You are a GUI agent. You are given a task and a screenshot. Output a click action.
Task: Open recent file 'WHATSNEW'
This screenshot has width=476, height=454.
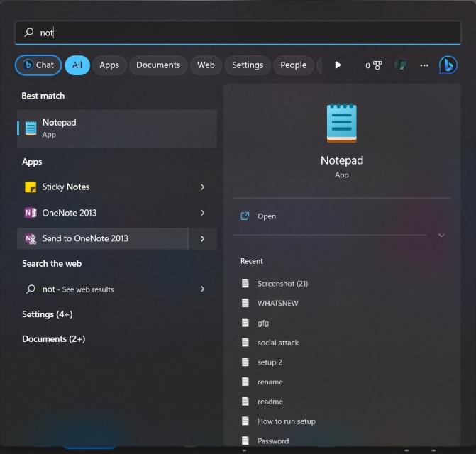click(278, 303)
